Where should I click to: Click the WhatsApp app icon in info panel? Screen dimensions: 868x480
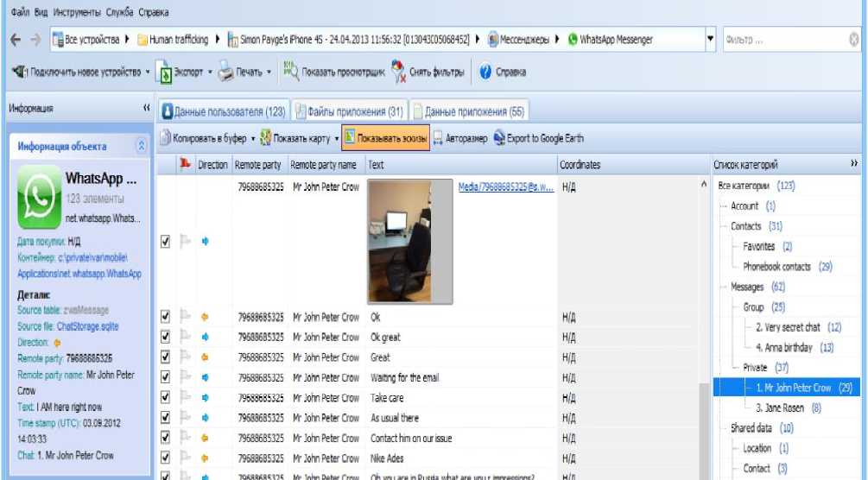coord(39,197)
